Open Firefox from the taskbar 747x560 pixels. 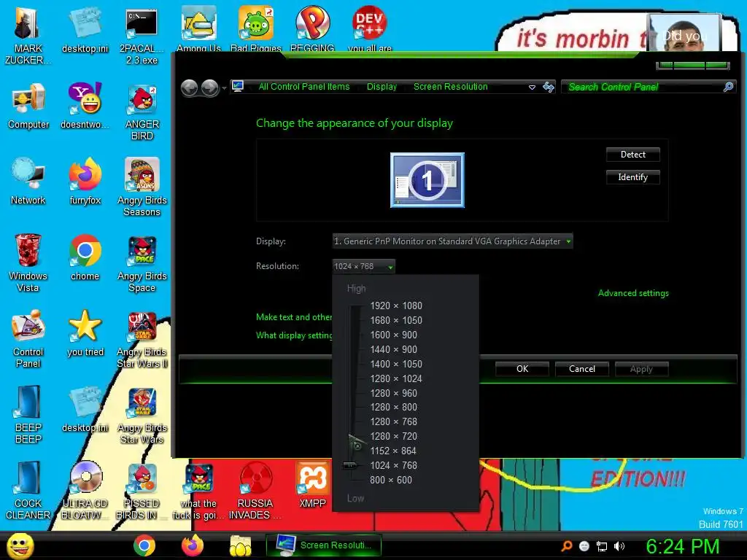(x=192, y=545)
